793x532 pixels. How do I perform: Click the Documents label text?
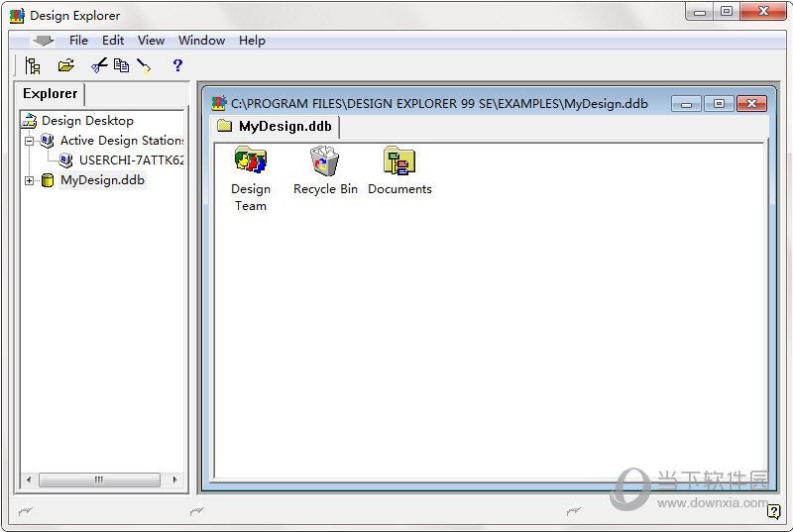pyautogui.click(x=399, y=189)
